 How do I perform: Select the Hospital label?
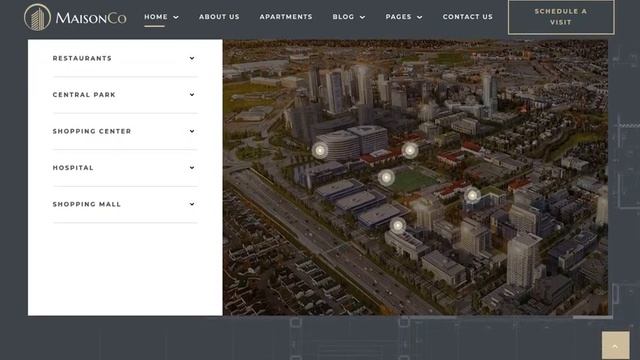click(73, 168)
